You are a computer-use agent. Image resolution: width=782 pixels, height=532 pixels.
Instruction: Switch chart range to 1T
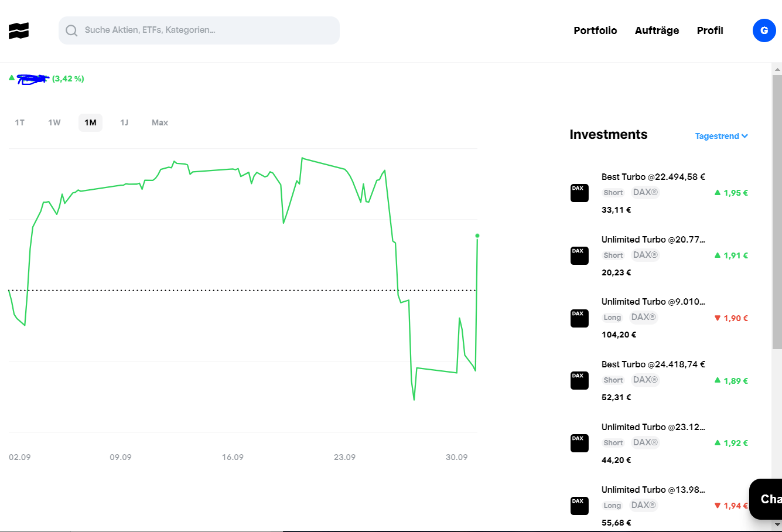point(20,122)
